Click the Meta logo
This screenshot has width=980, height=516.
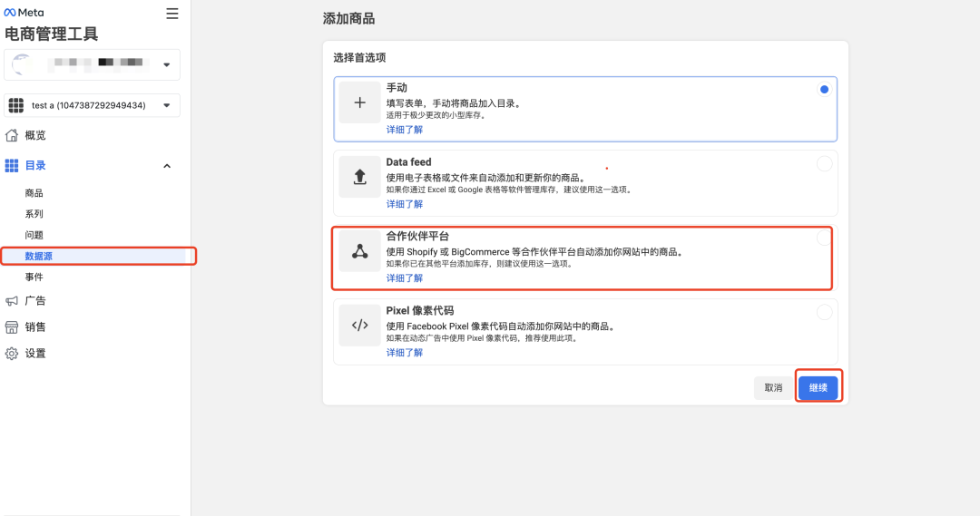pyautogui.click(x=24, y=13)
